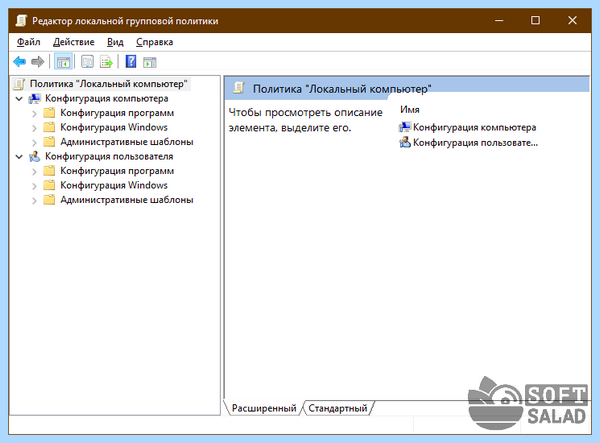Expand Конфигурация программ under computer configuration
Image resolution: width=600 pixels, height=443 pixels.
pos(34,113)
